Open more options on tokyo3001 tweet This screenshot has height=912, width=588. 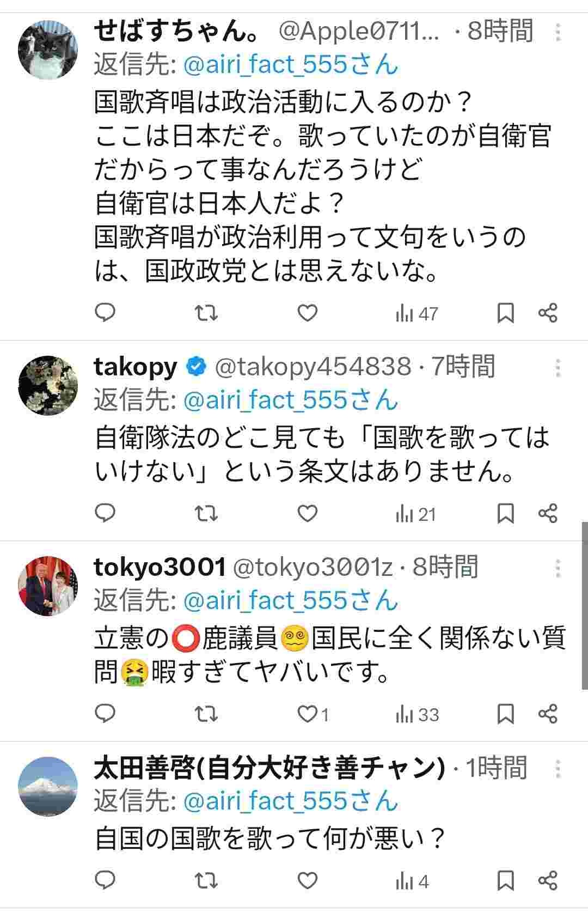click(558, 568)
